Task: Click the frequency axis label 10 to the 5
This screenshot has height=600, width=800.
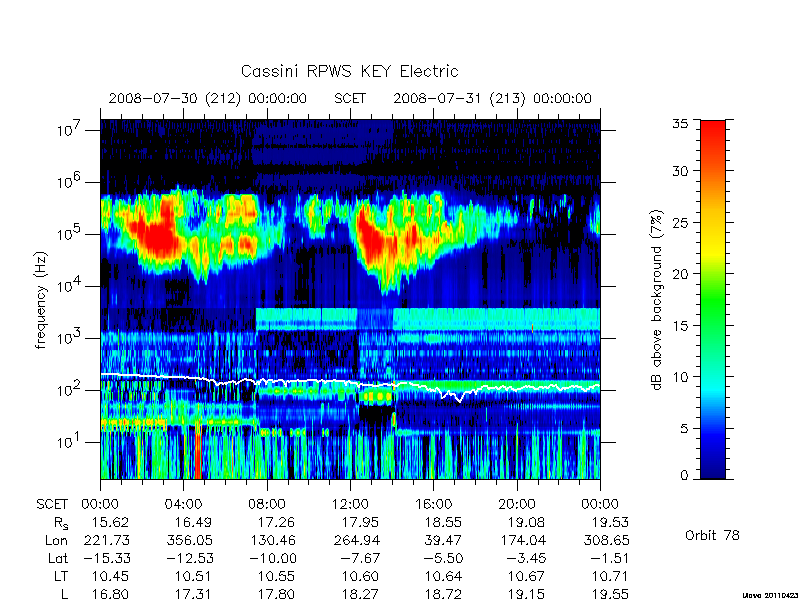Action: pyautogui.click(x=70, y=234)
